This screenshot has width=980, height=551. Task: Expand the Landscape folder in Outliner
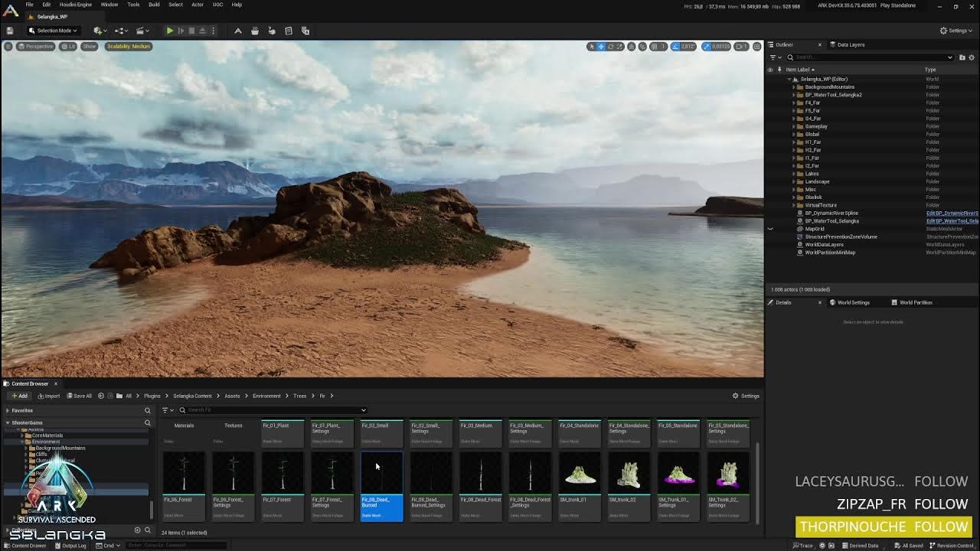pyautogui.click(x=793, y=181)
